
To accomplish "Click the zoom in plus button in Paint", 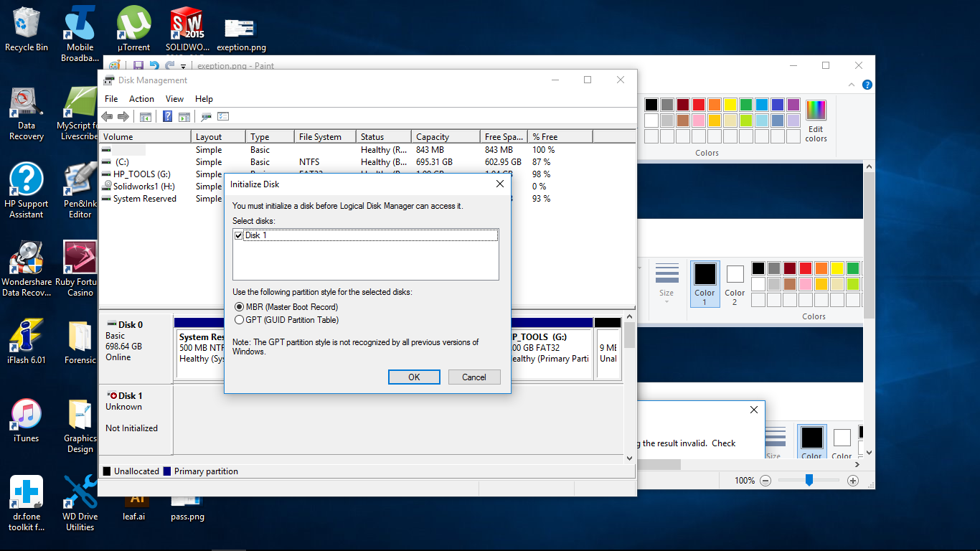I will [x=853, y=481].
